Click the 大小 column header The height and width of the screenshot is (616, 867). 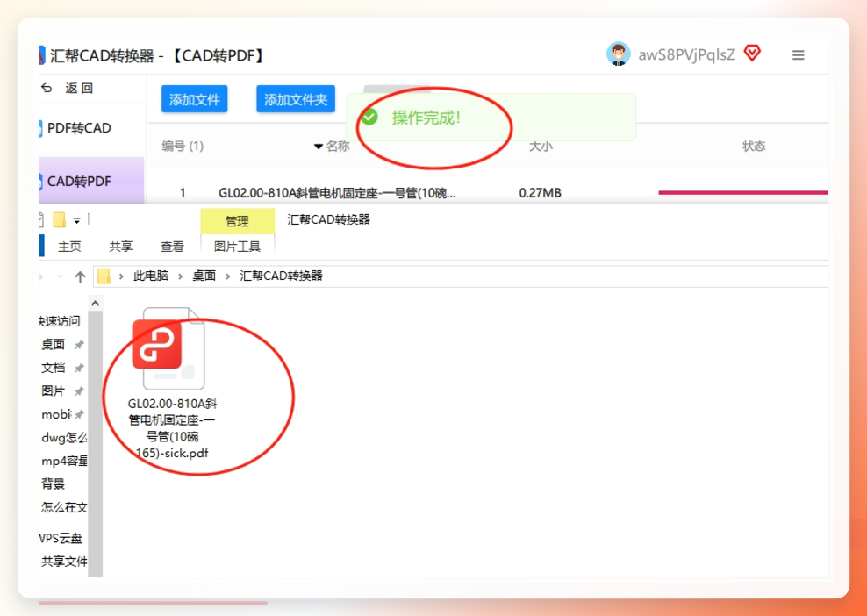click(541, 146)
